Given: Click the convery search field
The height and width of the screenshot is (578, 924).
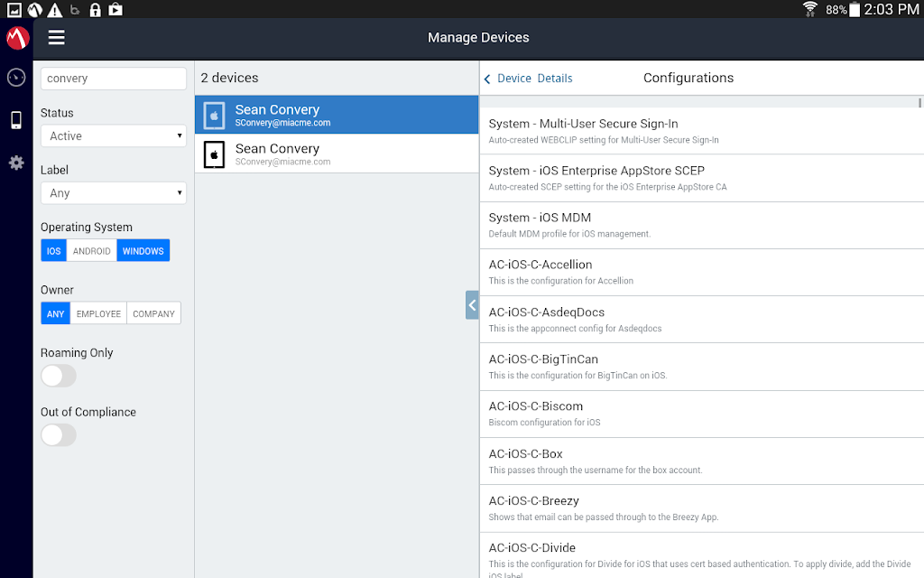Looking at the screenshot, I should 114,79.
